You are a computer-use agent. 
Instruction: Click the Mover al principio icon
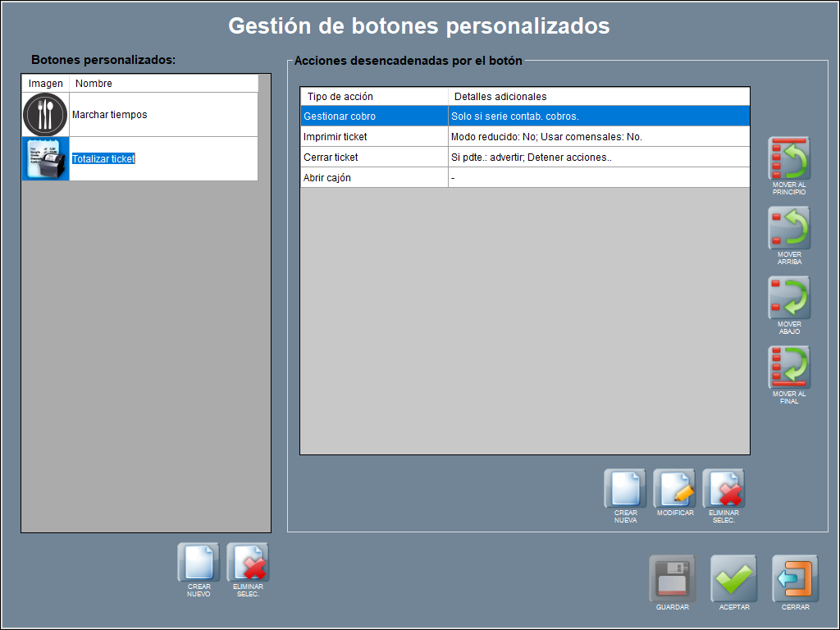[789, 158]
